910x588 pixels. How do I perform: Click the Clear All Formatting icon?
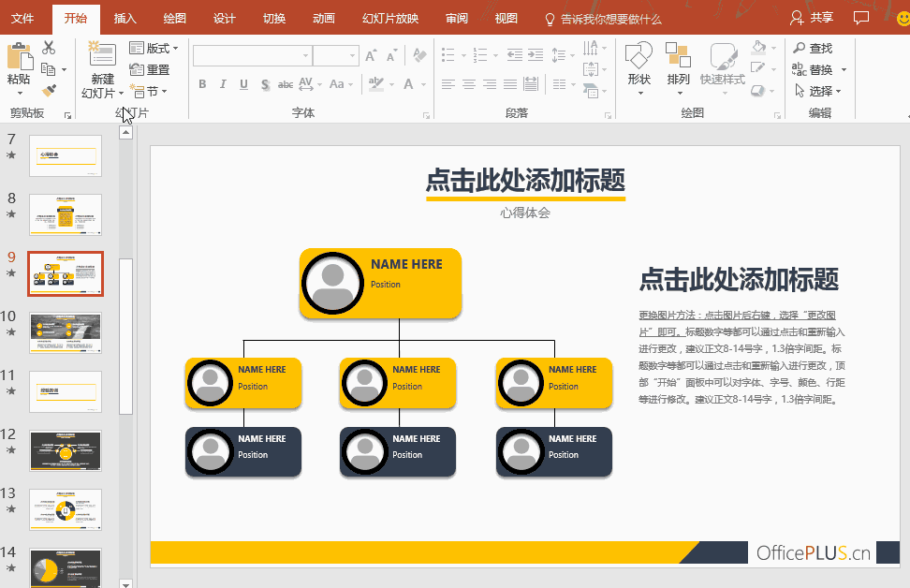pos(419,56)
